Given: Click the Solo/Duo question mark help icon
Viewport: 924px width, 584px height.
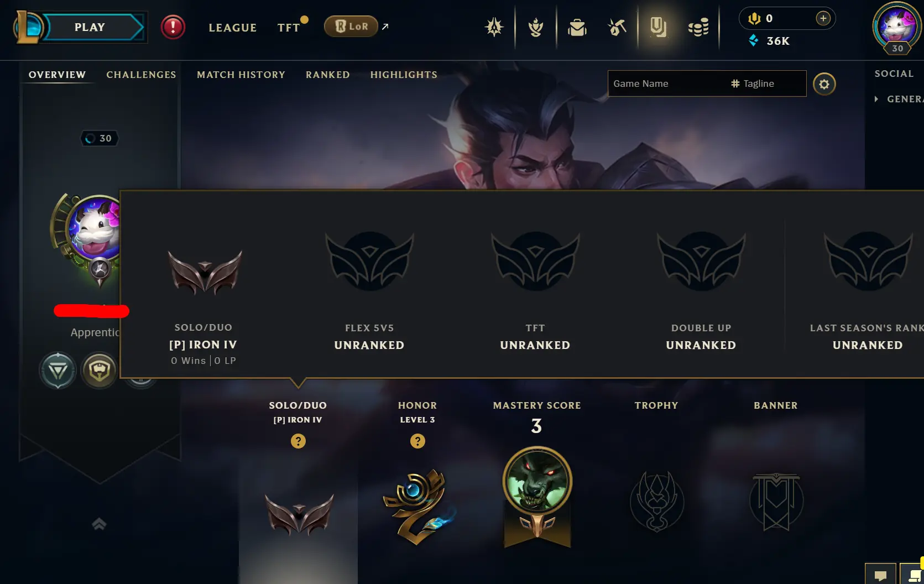Looking at the screenshot, I should (x=298, y=441).
